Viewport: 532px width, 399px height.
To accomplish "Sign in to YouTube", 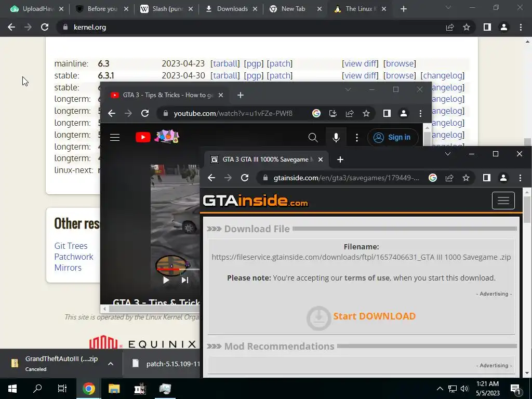I will [393, 137].
